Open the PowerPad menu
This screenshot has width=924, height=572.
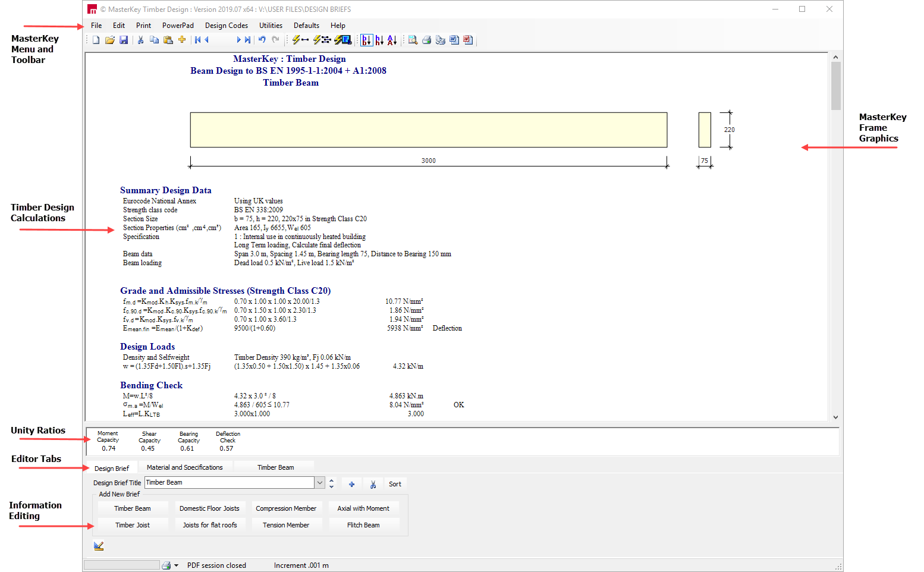click(178, 26)
